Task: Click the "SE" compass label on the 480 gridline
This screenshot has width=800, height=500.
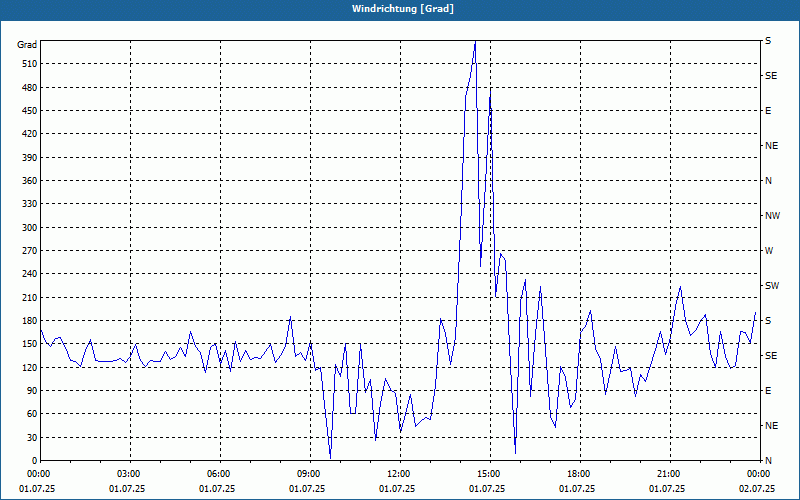Action: (771, 76)
